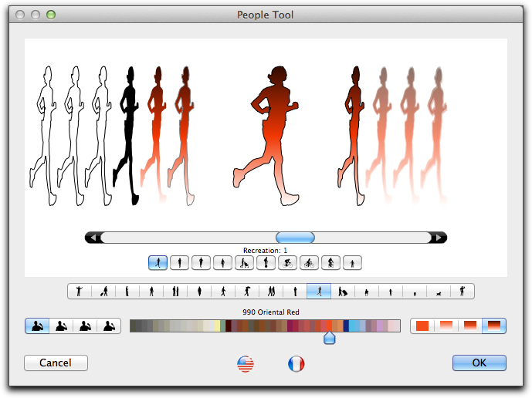Pick the pale yellow swatch in color strip
The height and width of the screenshot is (398, 532).
pyautogui.click(x=217, y=325)
